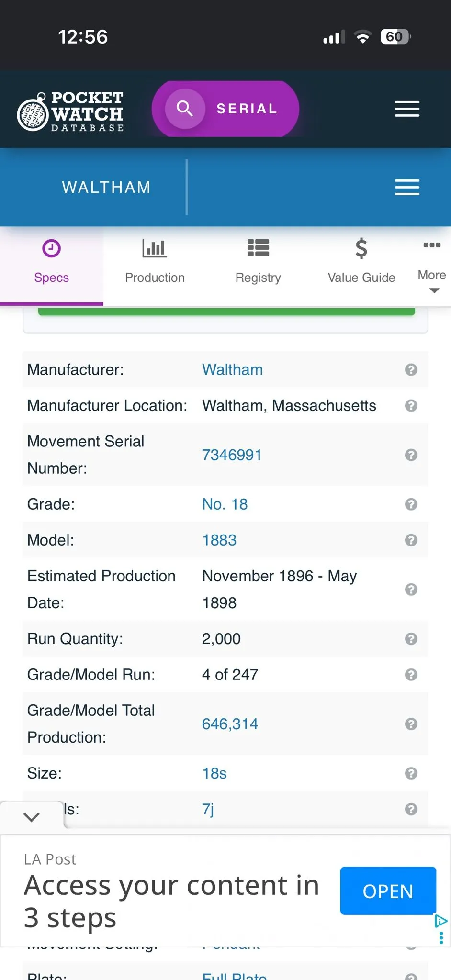Viewport: 451px width, 980px height.
Task: Tap the battery indicator in status bar
Action: (395, 36)
